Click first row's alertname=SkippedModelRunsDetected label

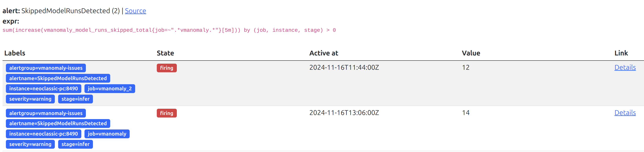pyautogui.click(x=58, y=78)
